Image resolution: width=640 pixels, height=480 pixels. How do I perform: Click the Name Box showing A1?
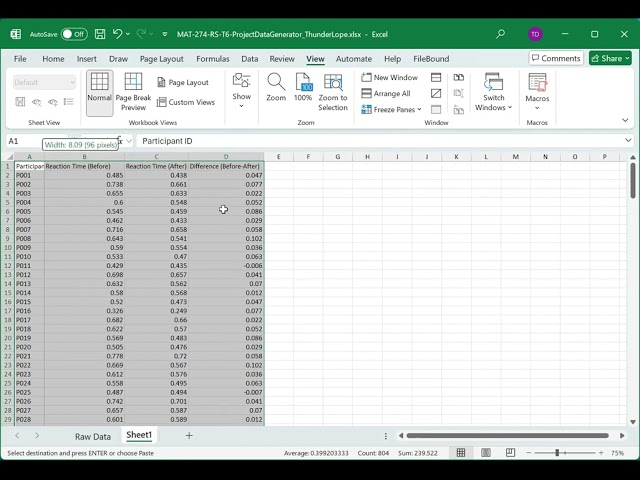click(x=24, y=141)
